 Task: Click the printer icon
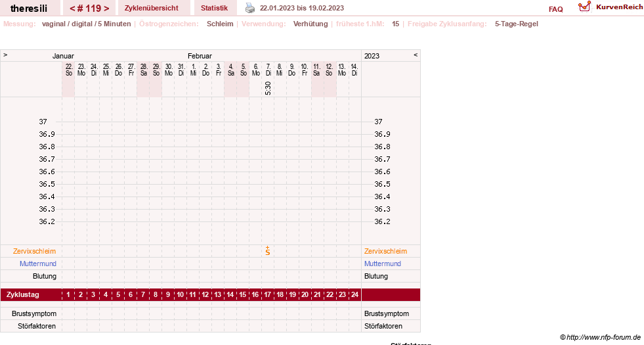(249, 8)
